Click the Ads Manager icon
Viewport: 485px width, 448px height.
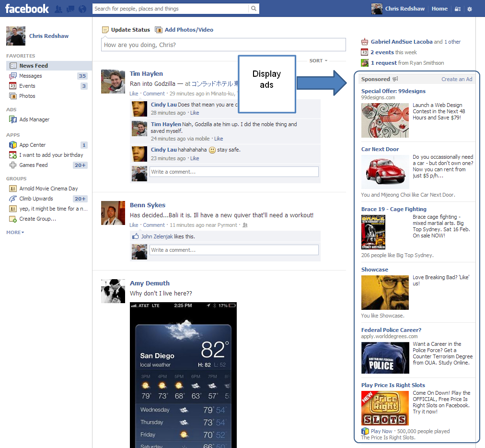(13, 119)
